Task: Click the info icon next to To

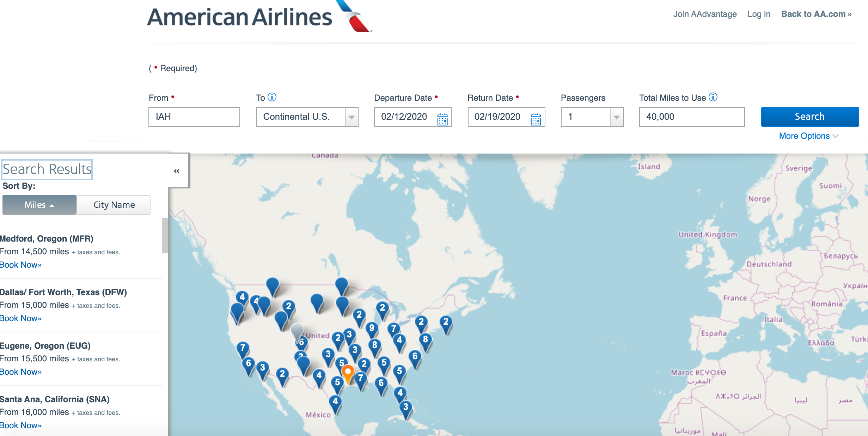Action: pyautogui.click(x=272, y=97)
